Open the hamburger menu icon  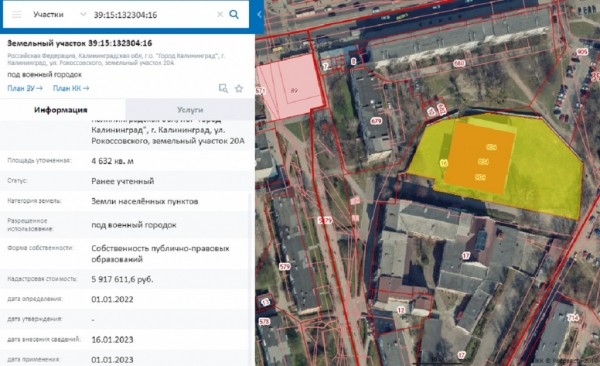(16, 15)
